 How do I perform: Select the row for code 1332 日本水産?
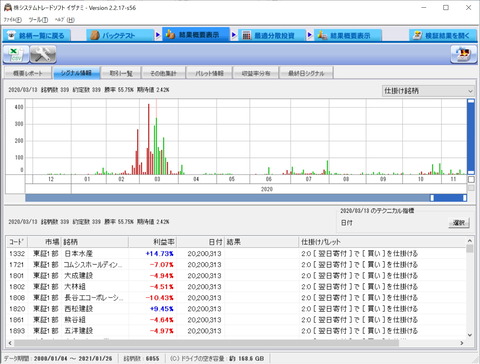[236, 254]
